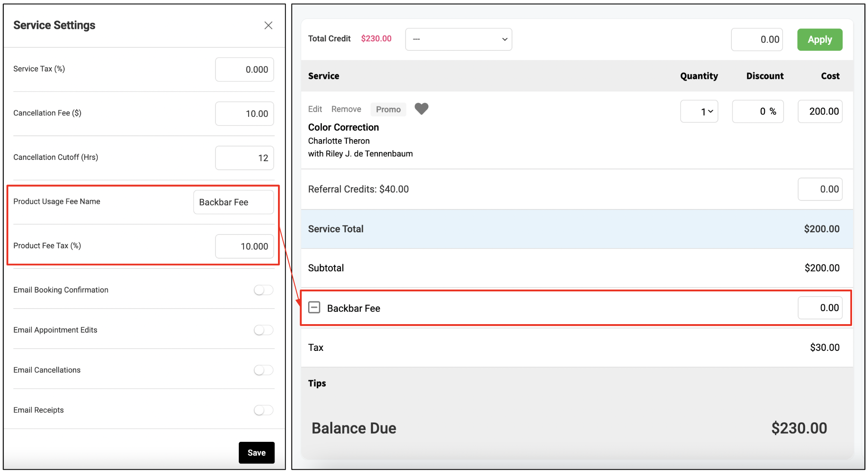The image size is (868, 475).
Task: Close the Service Settings panel
Action: click(268, 25)
